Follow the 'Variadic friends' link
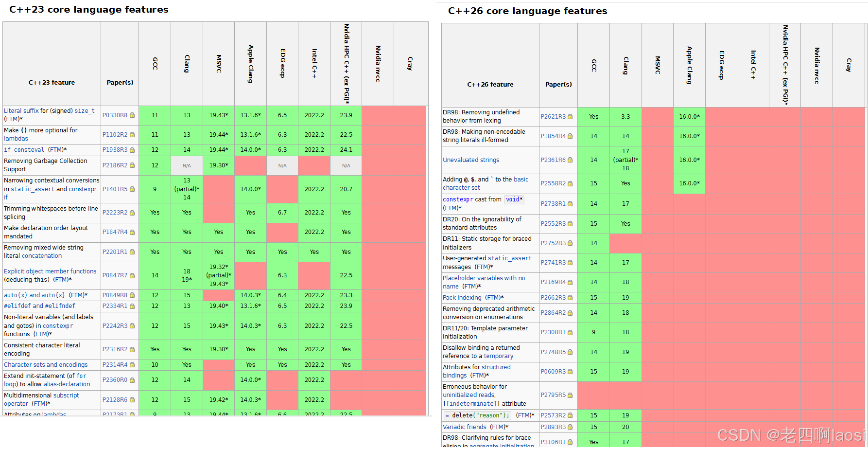The image size is (868, 450). point(465,427)
